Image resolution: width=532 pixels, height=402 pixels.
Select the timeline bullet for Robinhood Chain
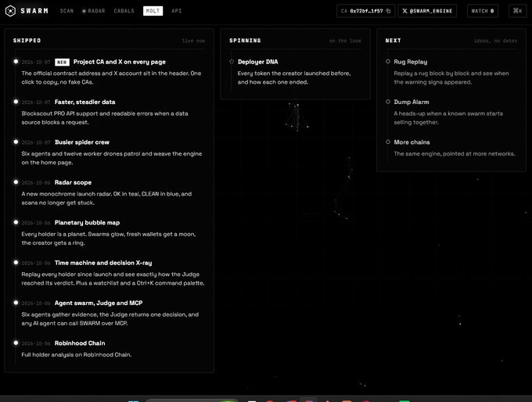(x=16, y=343)
